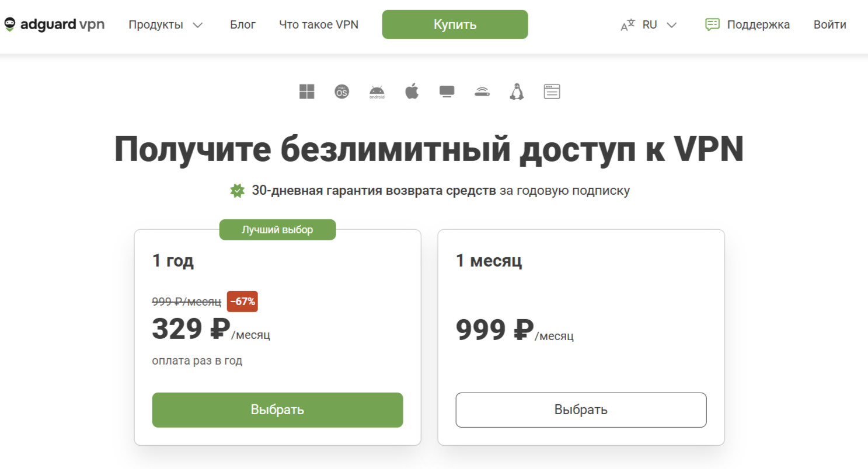Viewport: 868px width, 469px height.
Task: Click the Лучший выбор badge
Action: [278, 230]
